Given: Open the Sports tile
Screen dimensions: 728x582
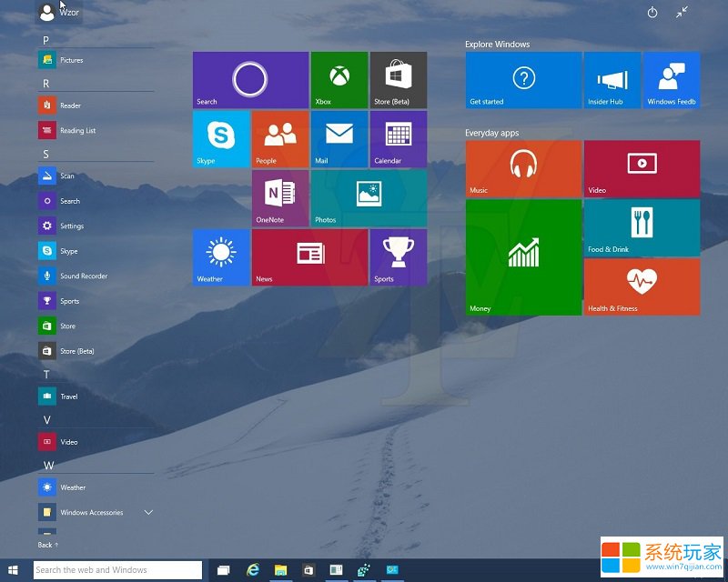Looking at the screenshot, I should coord(399,257).
